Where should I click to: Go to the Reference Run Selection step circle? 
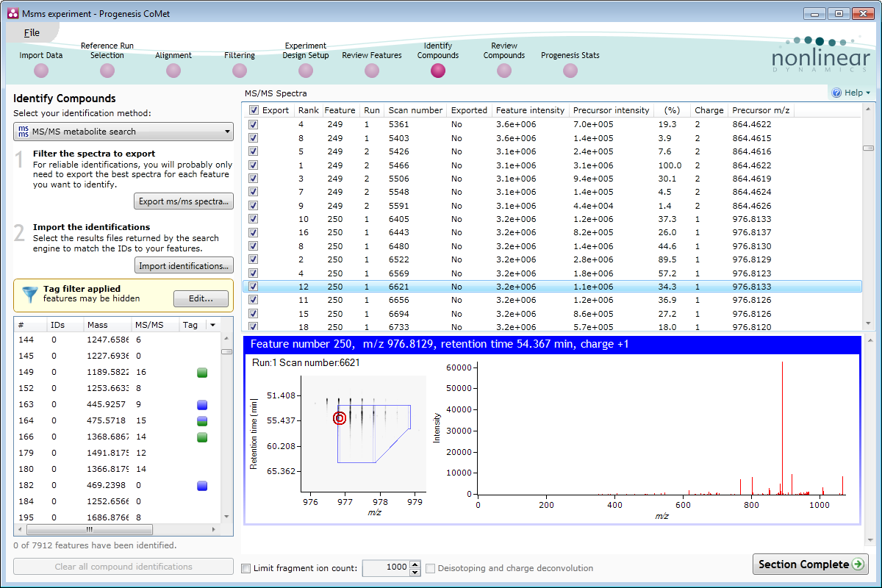pyautogui.click(x=107, y=71)
